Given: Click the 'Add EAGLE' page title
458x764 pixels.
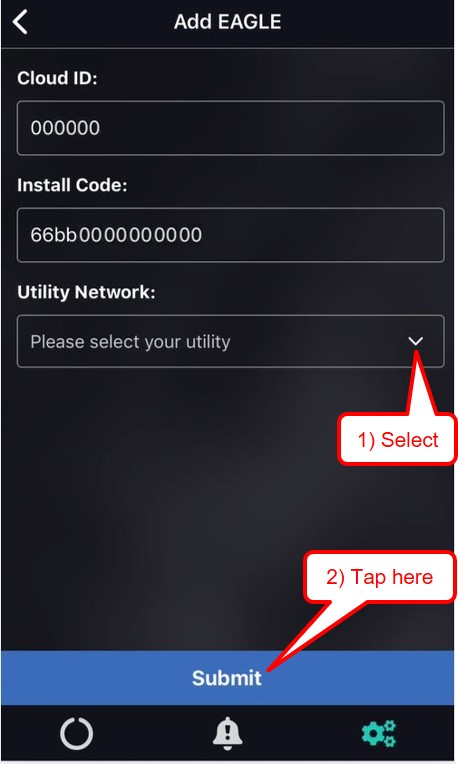Looking at the screenshot, I should [228, 22].
